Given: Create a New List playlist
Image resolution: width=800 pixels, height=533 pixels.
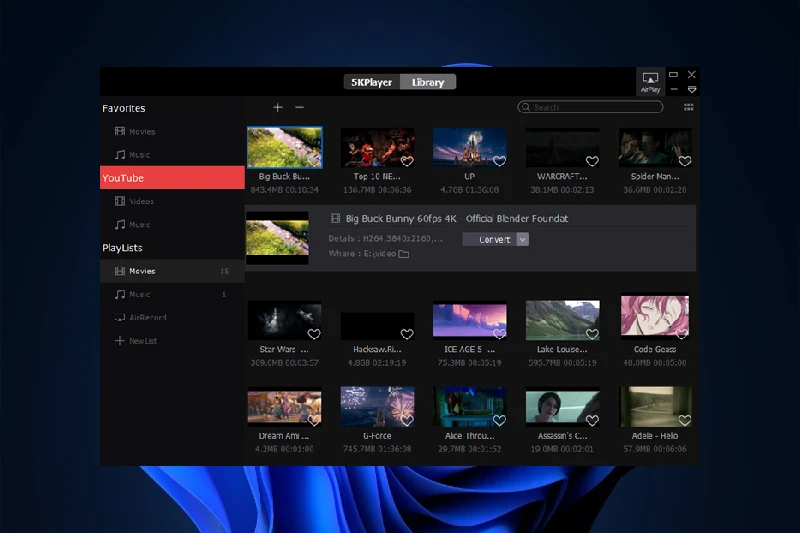Looking at the screenshot, I should 172,341.
